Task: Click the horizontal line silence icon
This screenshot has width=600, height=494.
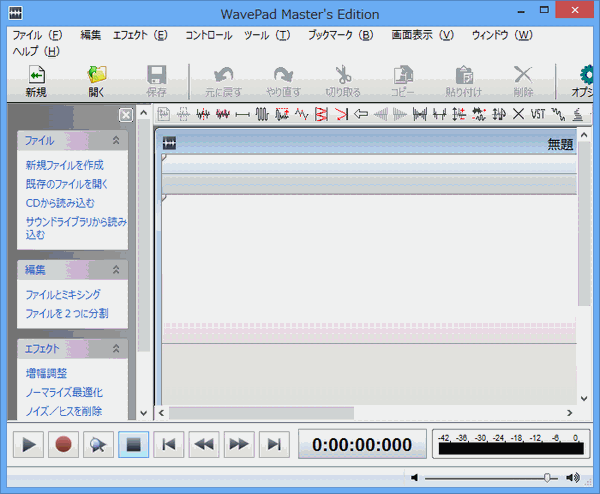Action: [243, 114]
